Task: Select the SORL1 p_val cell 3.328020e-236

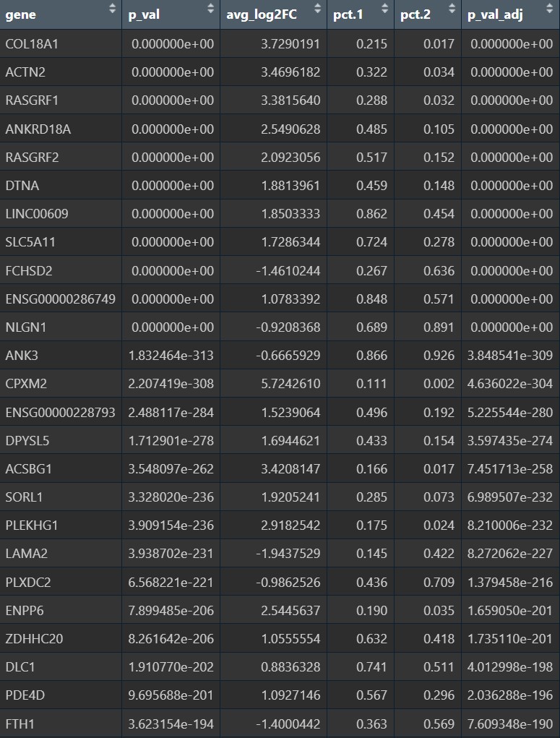Action: click(171, 497)
